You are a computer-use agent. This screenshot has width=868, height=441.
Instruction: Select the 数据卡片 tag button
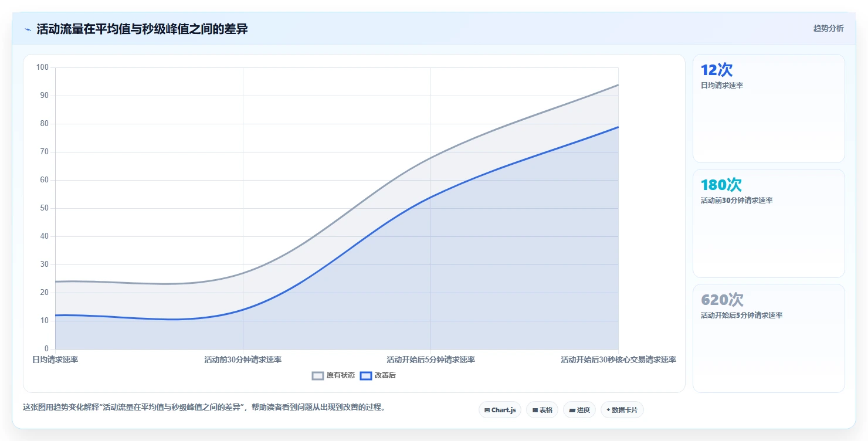pos(622,410)
